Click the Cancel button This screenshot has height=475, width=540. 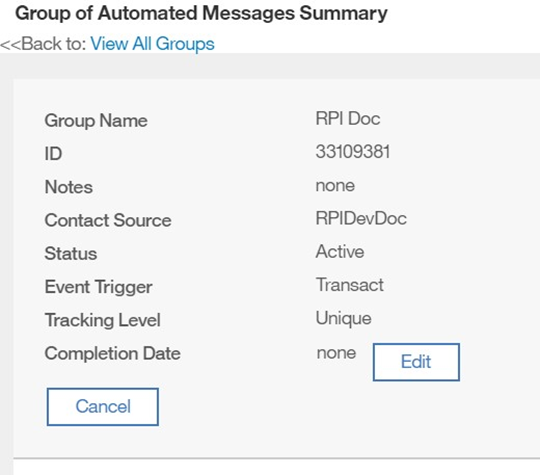(x=103, y=407)
